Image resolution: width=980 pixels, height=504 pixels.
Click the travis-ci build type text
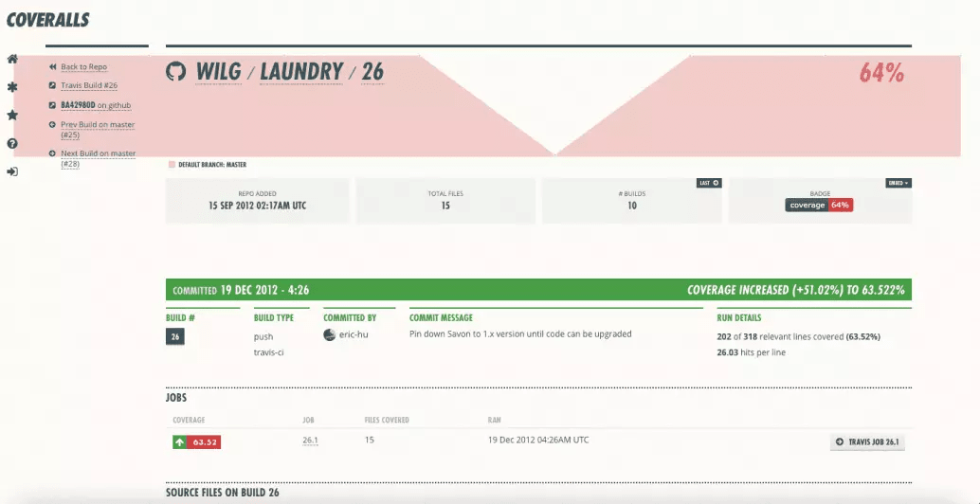click(269, 352)
